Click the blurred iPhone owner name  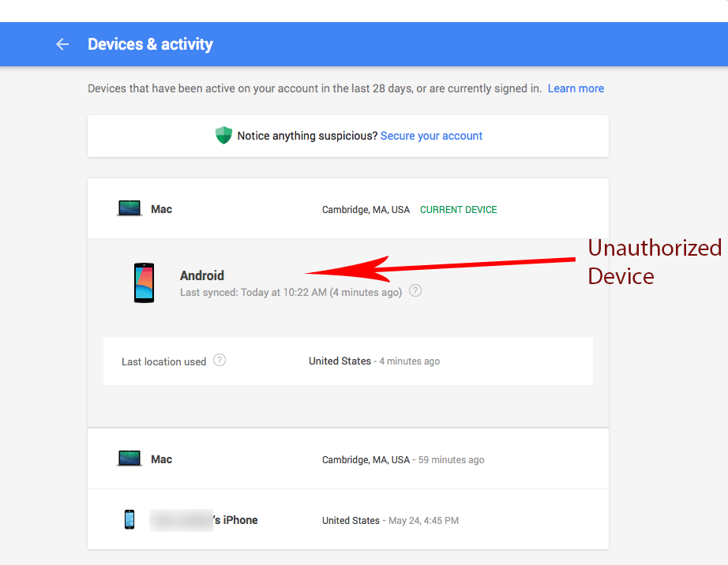coord(181,520)
